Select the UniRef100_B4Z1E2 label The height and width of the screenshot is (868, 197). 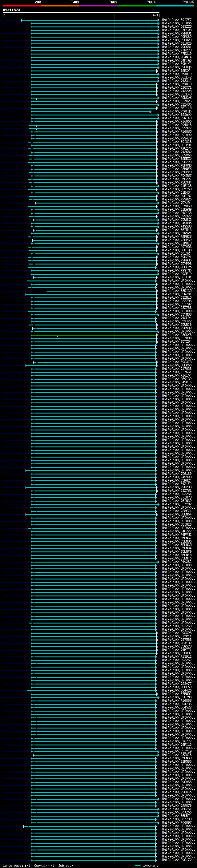177,484
